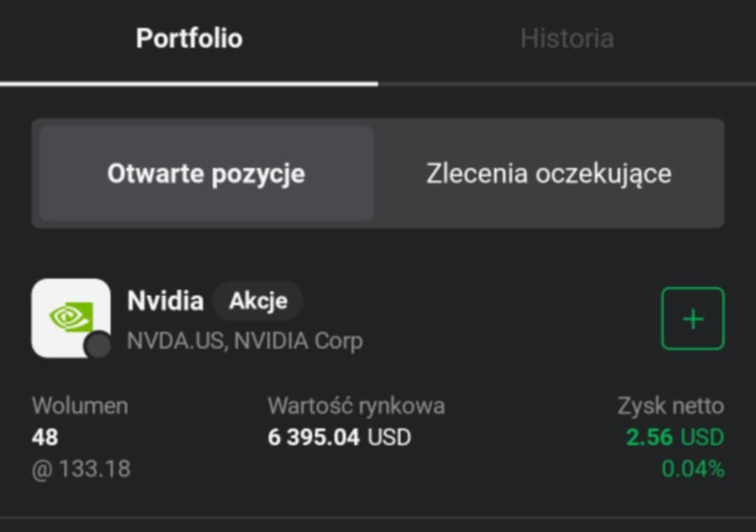Click the 0.04% profit percentage
Image resolution: width=756 pixels, height=532 pixels.
point(692,468)
